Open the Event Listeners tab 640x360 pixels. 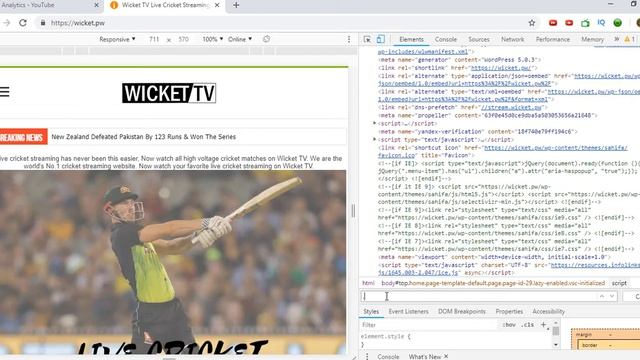[x=408, y=311]
